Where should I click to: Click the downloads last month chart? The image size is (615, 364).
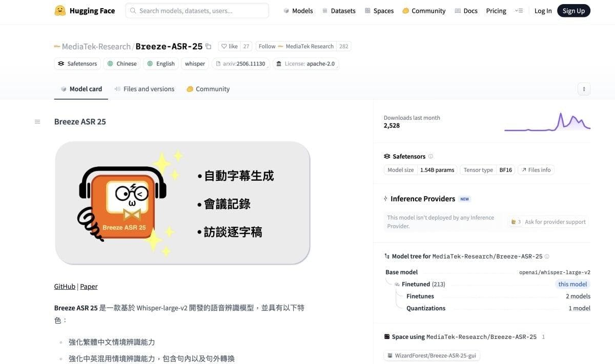coord(547,122)
